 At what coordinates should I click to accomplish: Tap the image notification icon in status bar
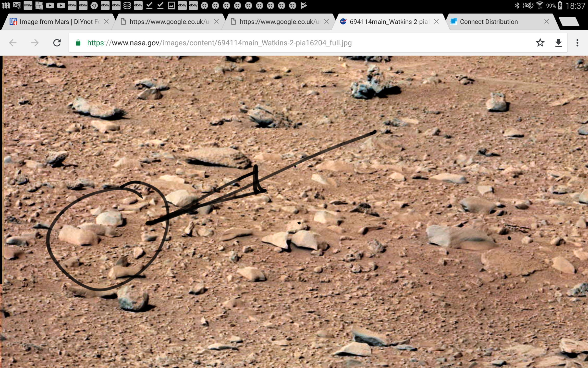171,5
